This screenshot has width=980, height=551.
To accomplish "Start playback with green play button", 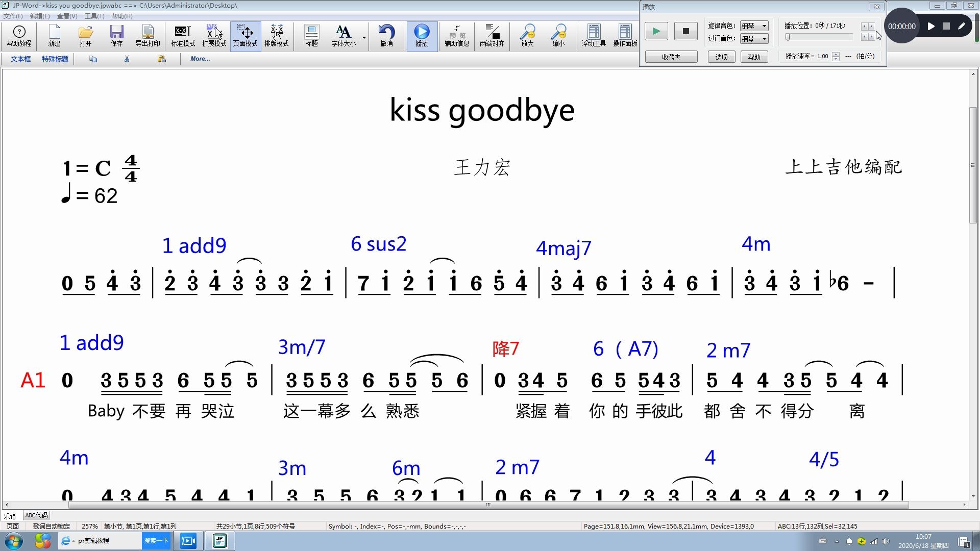I will click(656, 31).
